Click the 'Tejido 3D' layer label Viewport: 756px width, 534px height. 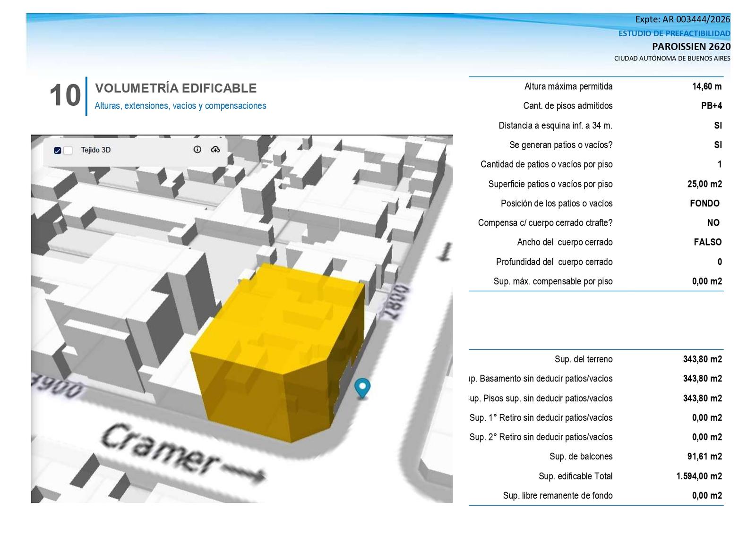96,150
